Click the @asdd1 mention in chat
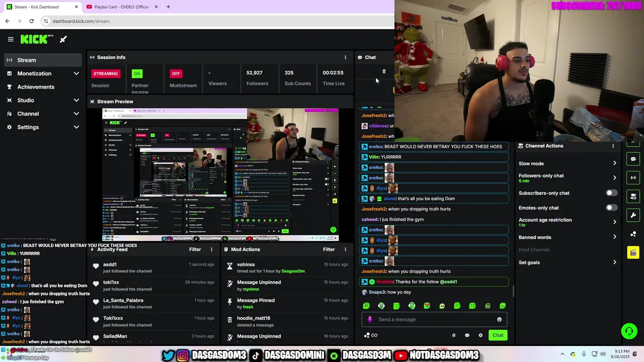 448,282
